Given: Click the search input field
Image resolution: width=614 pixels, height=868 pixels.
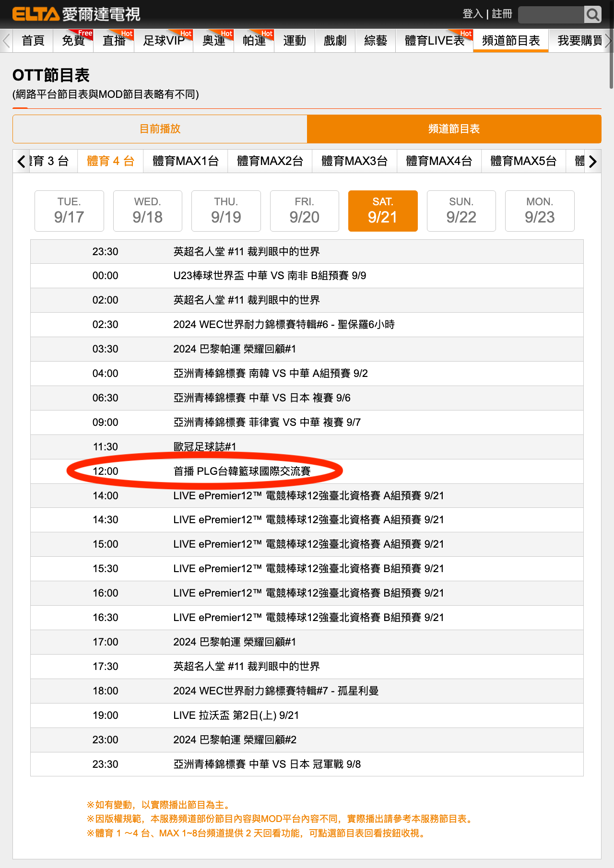Looking at the screenshot, I should pos(551,14).
